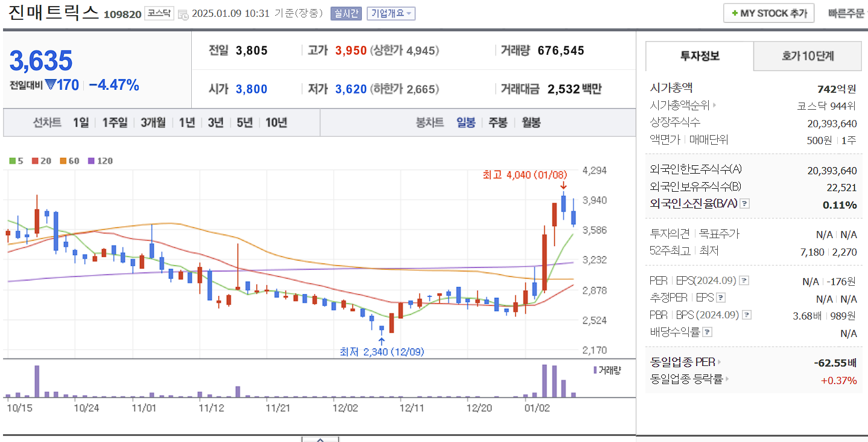
Task: Click the MY STOCK 추가 button
Action: [768, 13]
